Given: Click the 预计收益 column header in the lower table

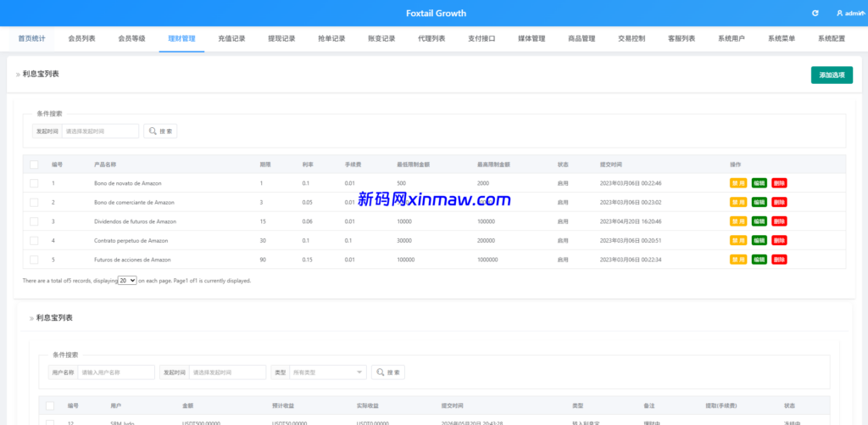Looking at the screenshot, I should [x=283, y=405].
